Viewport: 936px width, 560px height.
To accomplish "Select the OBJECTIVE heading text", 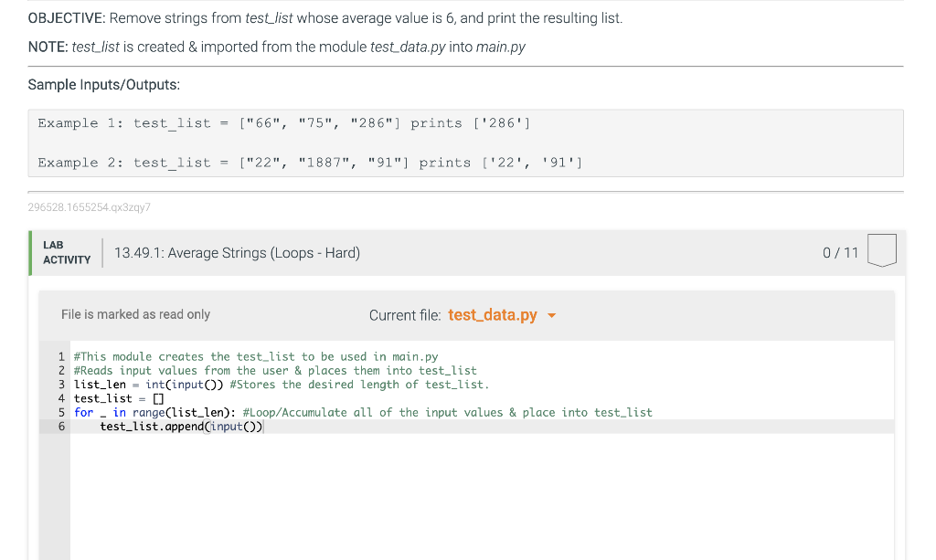I will [64, 17].
